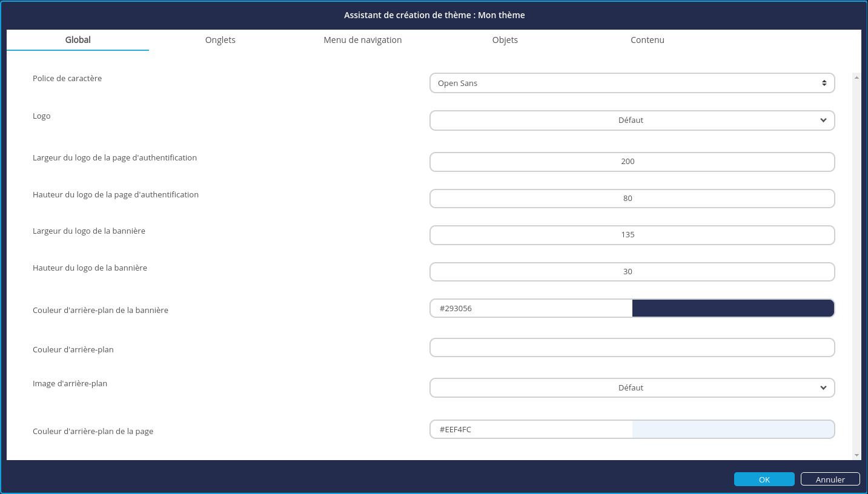Click the Couleur d'arrière-plan de la page label
868x494 pixels.
pos(93,431)
